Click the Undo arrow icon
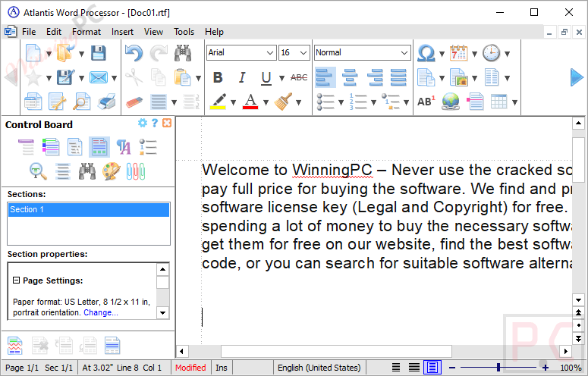 tap(134, 53)
